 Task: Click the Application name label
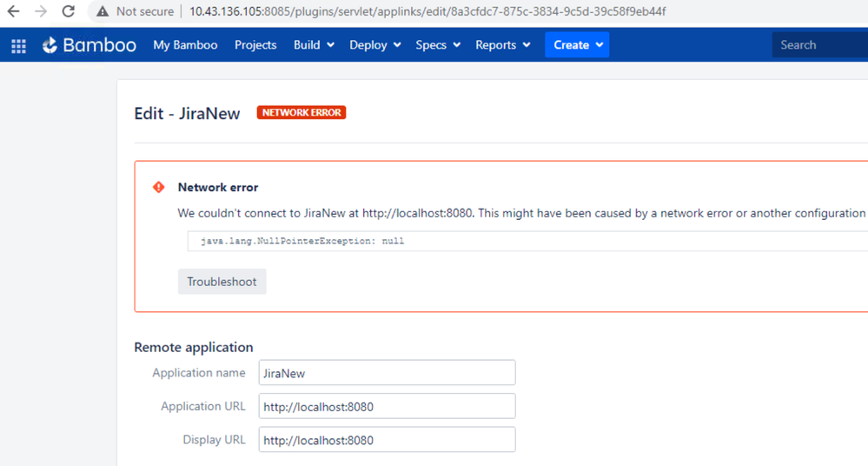click(x=199, y=373)
